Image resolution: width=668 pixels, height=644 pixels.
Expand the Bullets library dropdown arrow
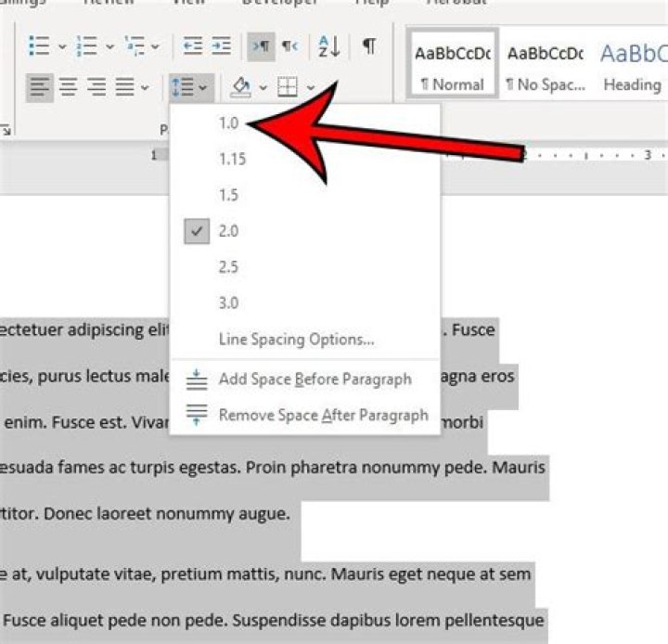point(61,46)
